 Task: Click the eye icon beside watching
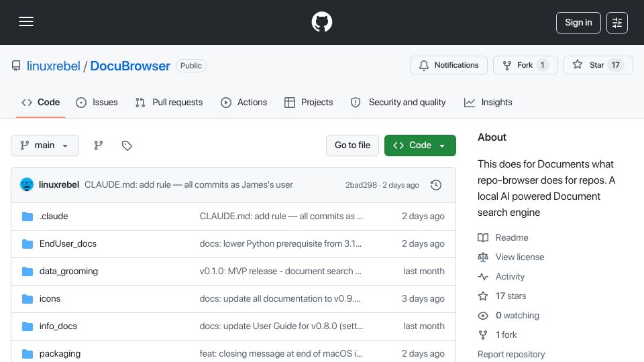[x=483, y=316]
